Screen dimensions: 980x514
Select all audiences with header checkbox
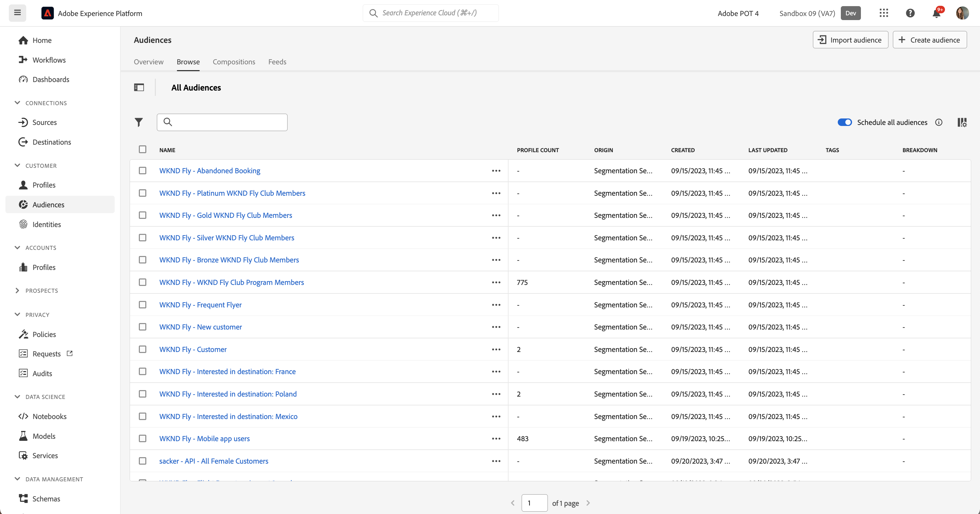pos(143,149)
